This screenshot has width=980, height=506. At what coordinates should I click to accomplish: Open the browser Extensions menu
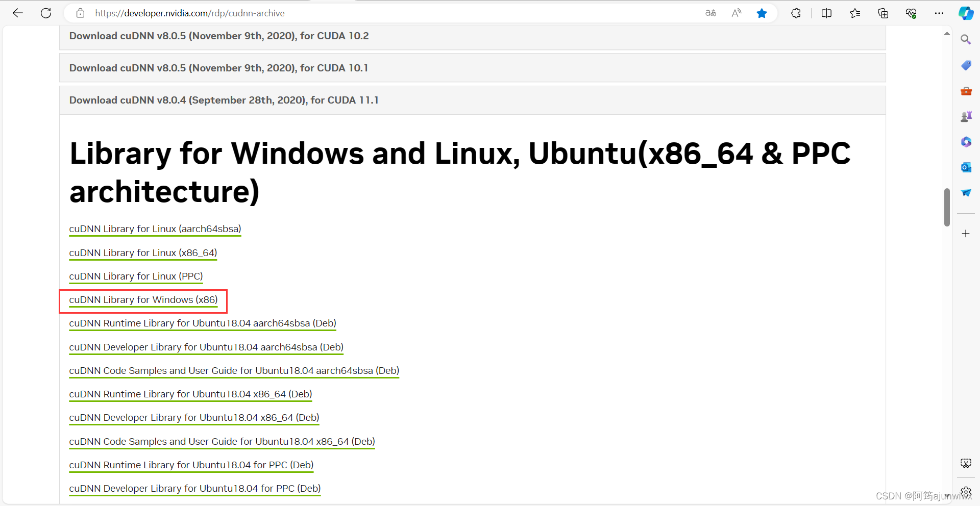[796, 13]
